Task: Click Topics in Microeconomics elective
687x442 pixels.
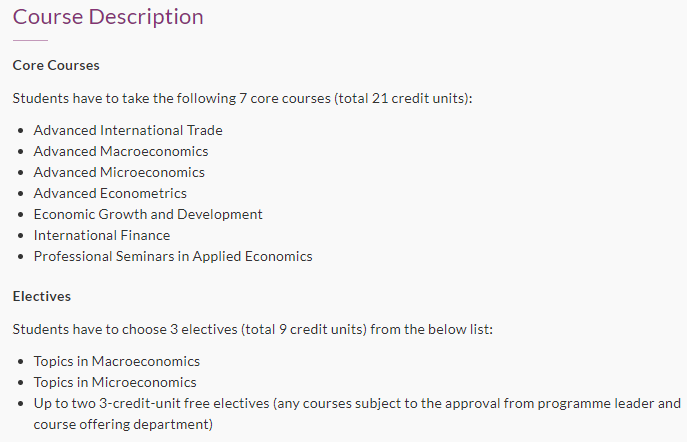Action: tap(115, 382)
